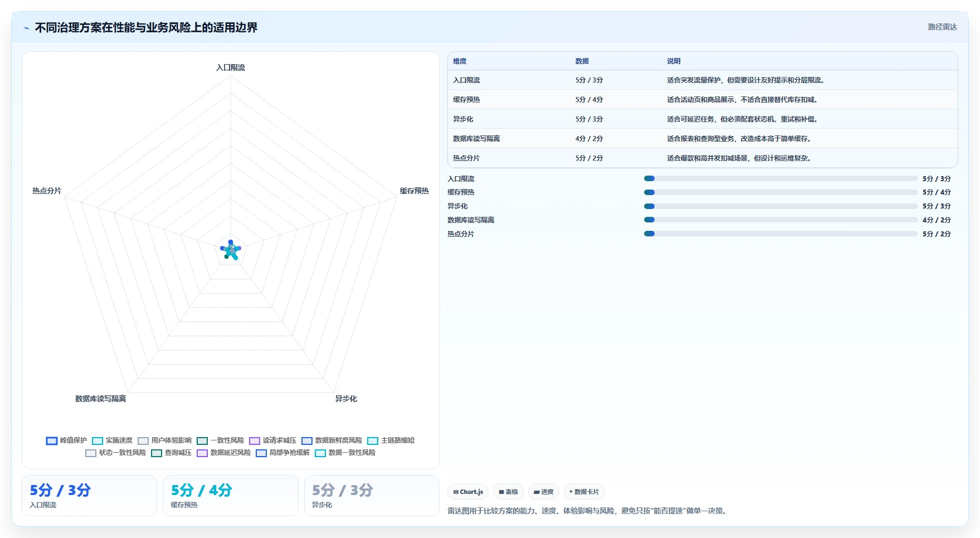Toggle the 数据一致性风险 legend entry
Viewport: 980px width, 538px height.
345,453
